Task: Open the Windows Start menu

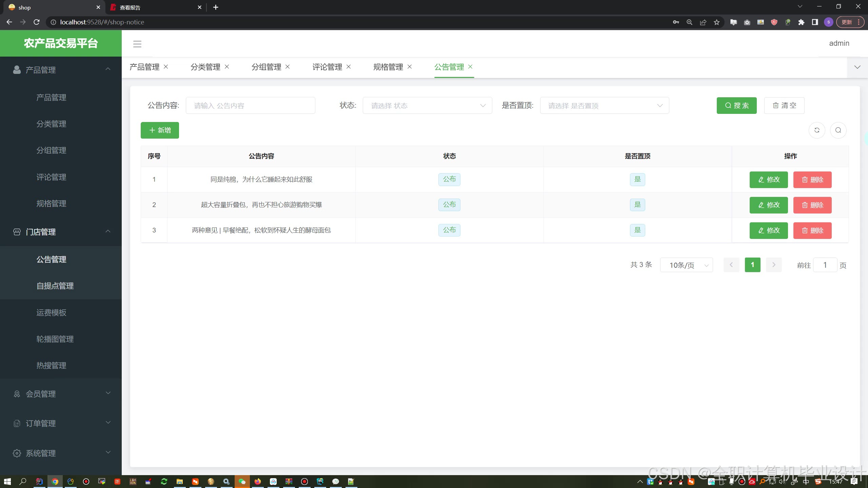Action: click(7, 481)
